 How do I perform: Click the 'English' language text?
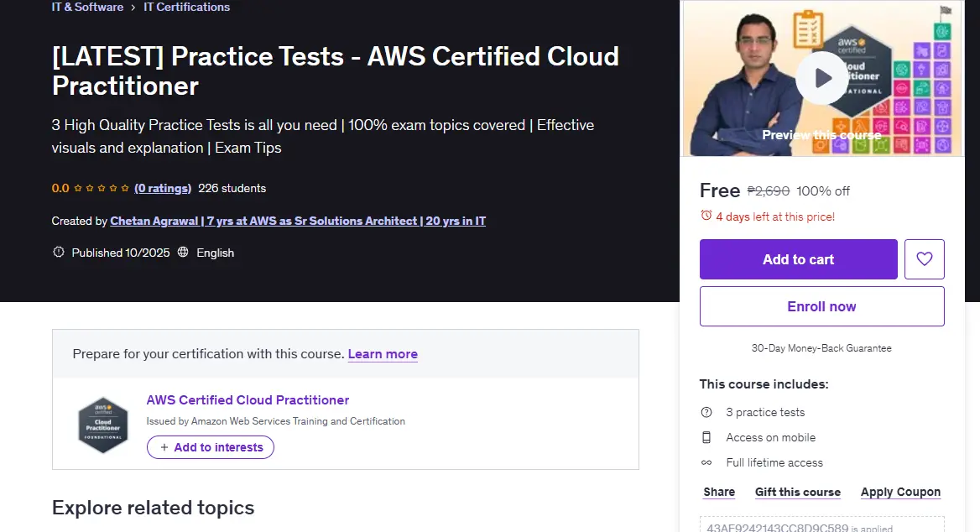click(x=215, y=253)
